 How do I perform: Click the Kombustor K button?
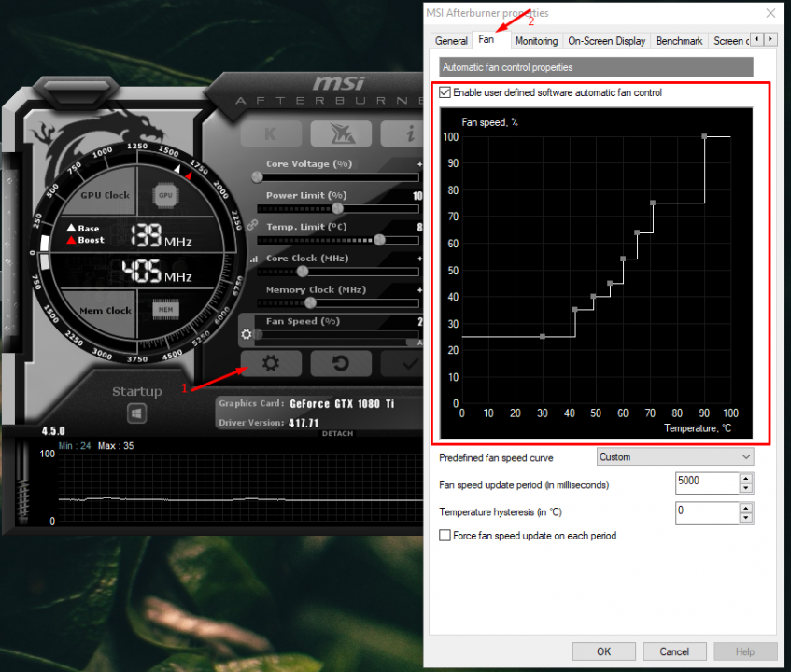271,133
